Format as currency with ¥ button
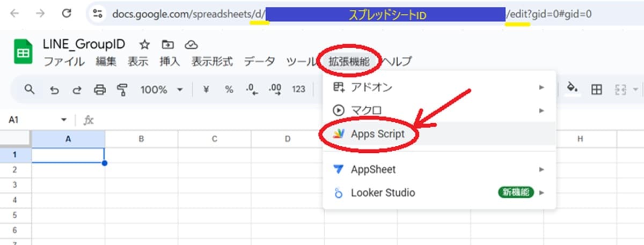This screenshot has height=245, width=644. point(206,90)
